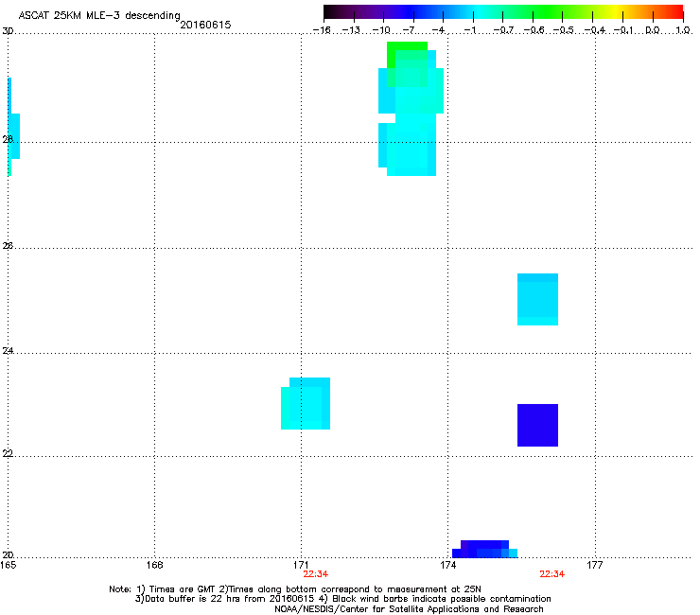Viewport: 700px width, 615px height.
Task: Click the longitude axis label 177
Action: (595, 566)
